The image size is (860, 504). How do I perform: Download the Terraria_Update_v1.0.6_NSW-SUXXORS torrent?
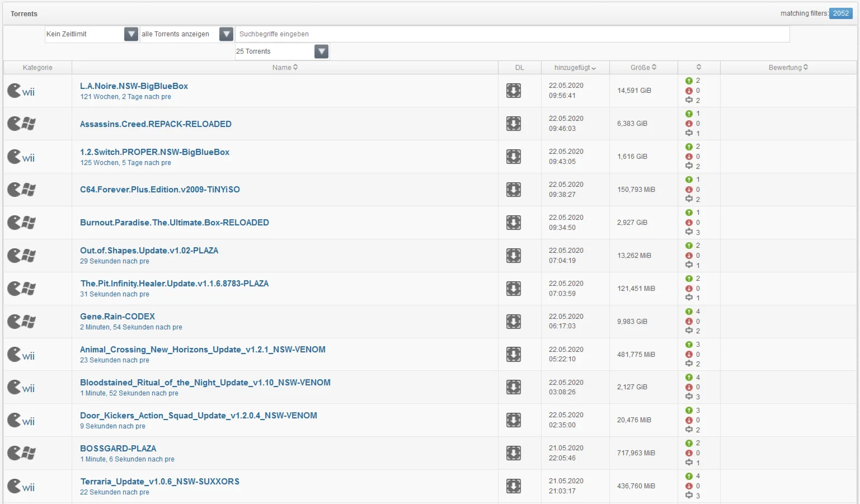point(513,486)
